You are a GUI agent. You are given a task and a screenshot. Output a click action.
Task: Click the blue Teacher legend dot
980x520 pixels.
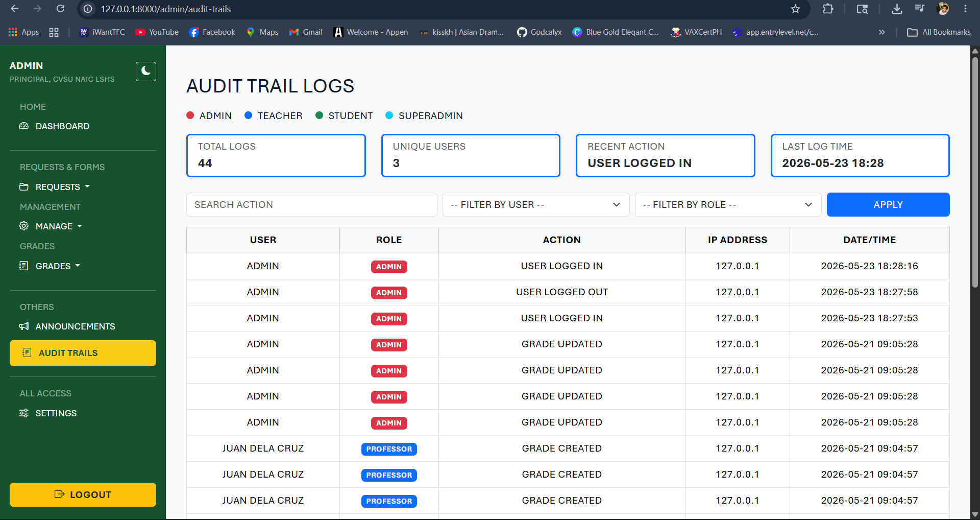pyautogui.click(x=249, y=115)
